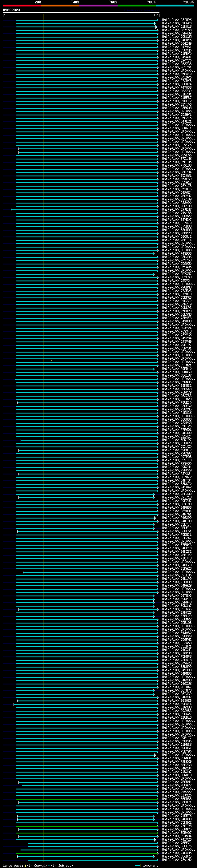Image resolution: width=197 pixels, height=868 pixels.
Task: Select hit UniRef100_Q9P4W9
Action: click(x=176, y=33)
